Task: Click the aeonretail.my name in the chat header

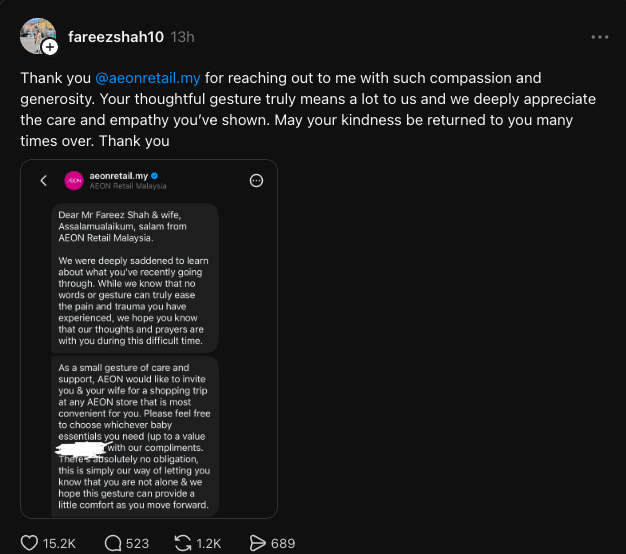Action: tap(119, 176)
